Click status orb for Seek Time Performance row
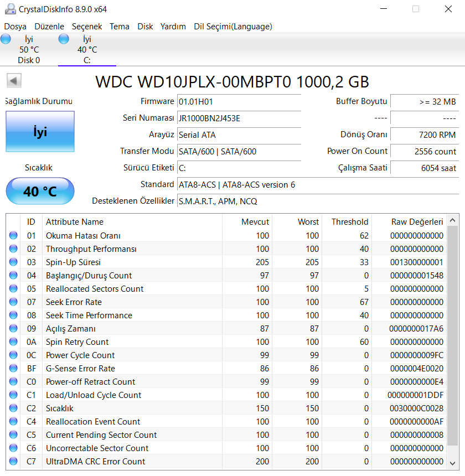This screenshot has width=465, height=476. 13,315
